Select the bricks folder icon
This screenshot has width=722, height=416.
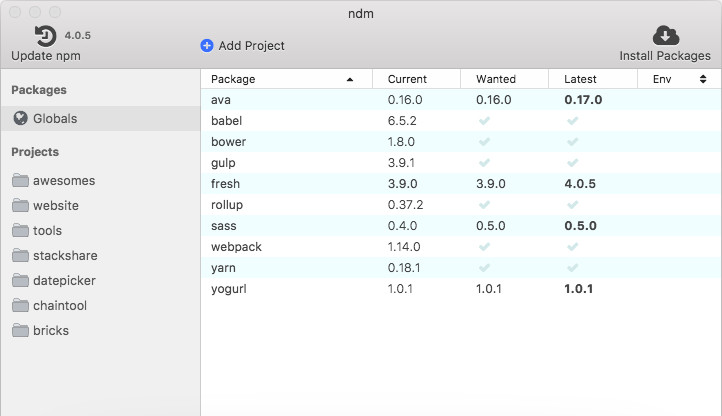click(21, 331)
